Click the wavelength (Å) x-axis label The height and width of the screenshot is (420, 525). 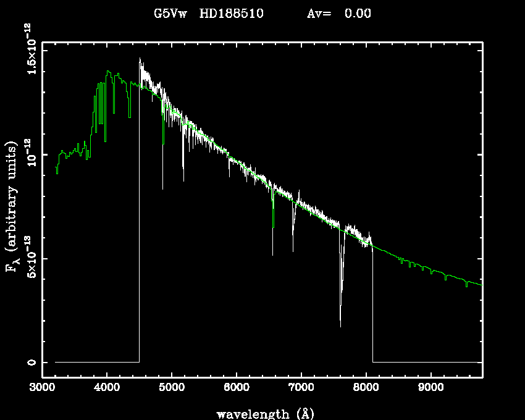[x=262, y=413]
